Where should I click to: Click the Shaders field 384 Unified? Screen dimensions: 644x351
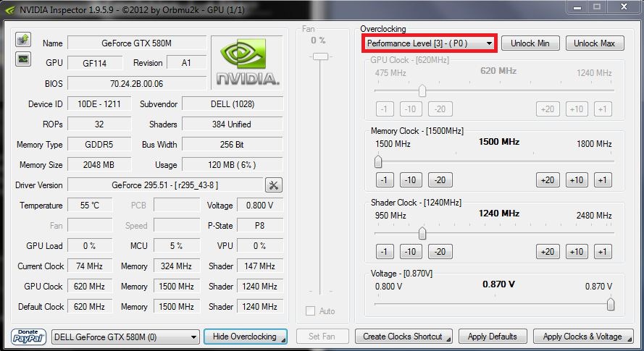coord(233,124)
